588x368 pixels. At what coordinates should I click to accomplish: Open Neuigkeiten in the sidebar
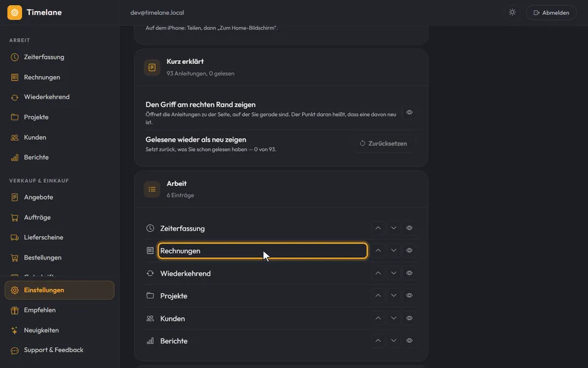pos(59,331)
